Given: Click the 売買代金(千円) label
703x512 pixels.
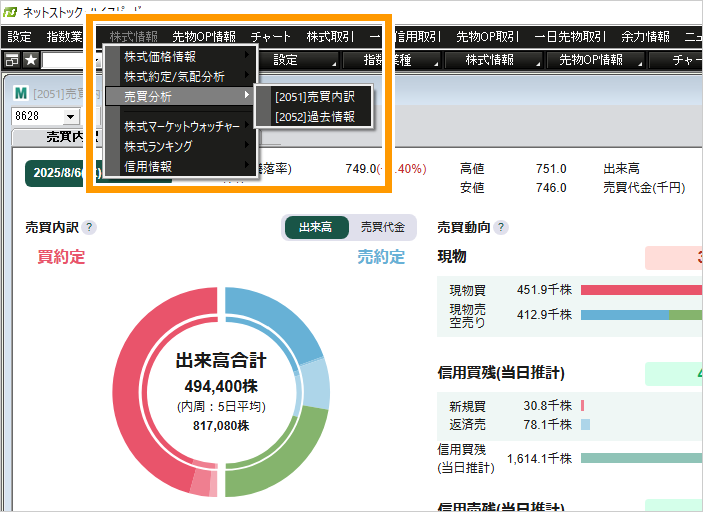Looking at the screenshot, I should (x=644, y=187).
